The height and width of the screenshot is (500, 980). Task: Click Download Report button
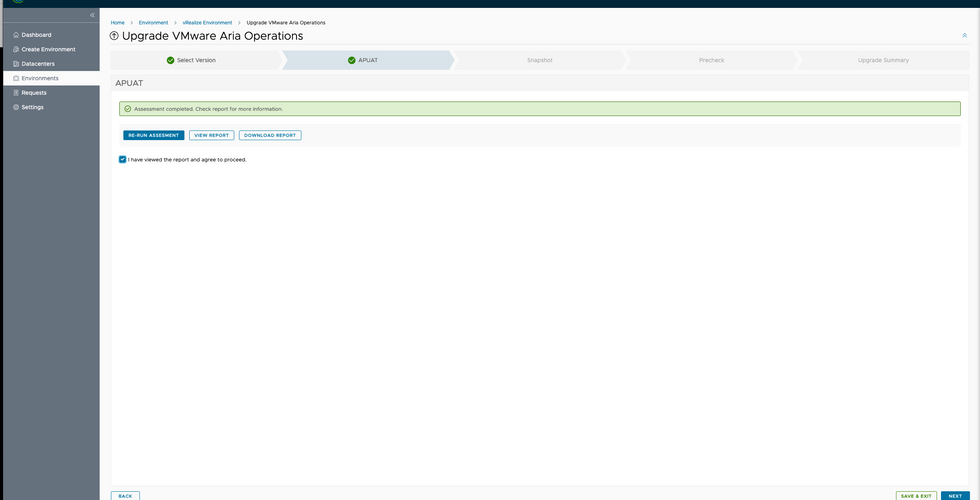click(x=270, y=135)
